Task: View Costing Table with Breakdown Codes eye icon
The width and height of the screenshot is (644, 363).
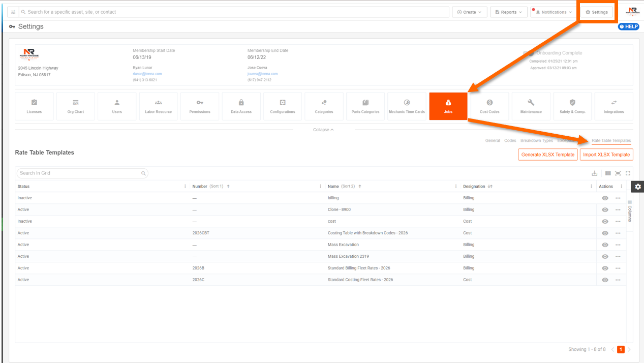Action: pos(605,233)
